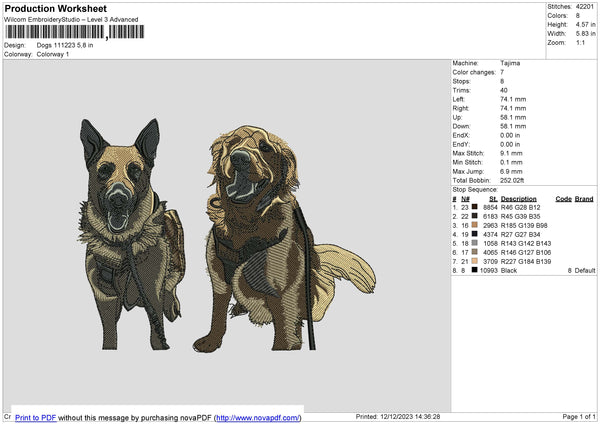Click the Print to PDF link
600x424 pixels.
click(35, 417)
